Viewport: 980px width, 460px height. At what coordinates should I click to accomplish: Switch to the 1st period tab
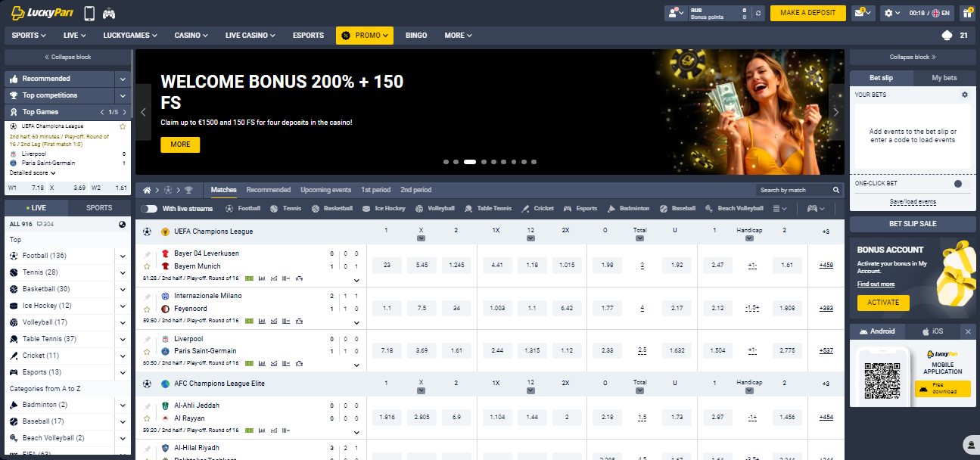click(x=376, y=190)
